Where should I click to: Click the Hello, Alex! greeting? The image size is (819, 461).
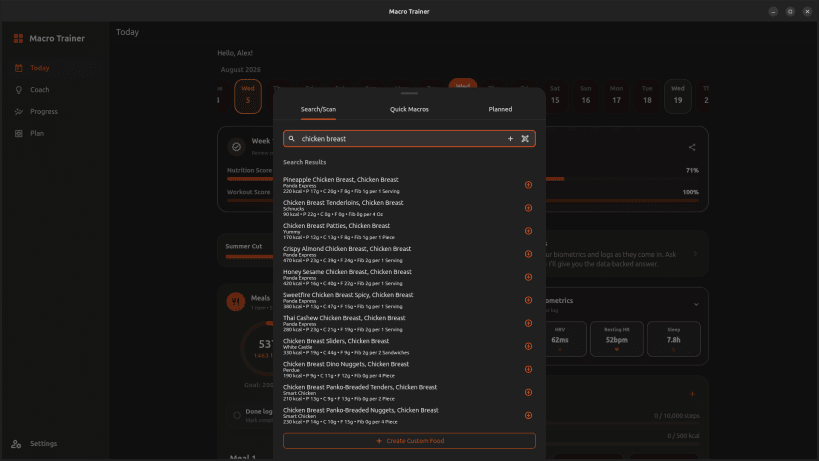235,53
